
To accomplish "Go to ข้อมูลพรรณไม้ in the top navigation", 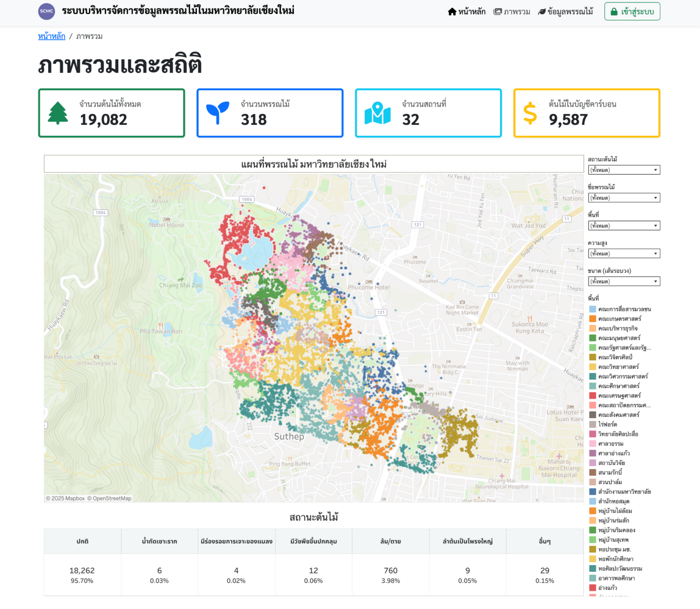I will tap(570, 12).
